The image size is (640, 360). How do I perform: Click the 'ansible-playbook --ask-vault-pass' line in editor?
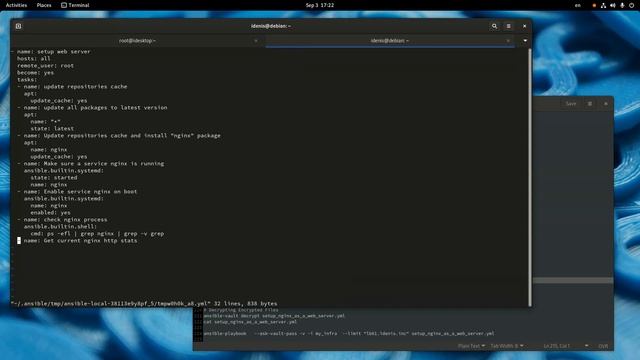(349, 333)
